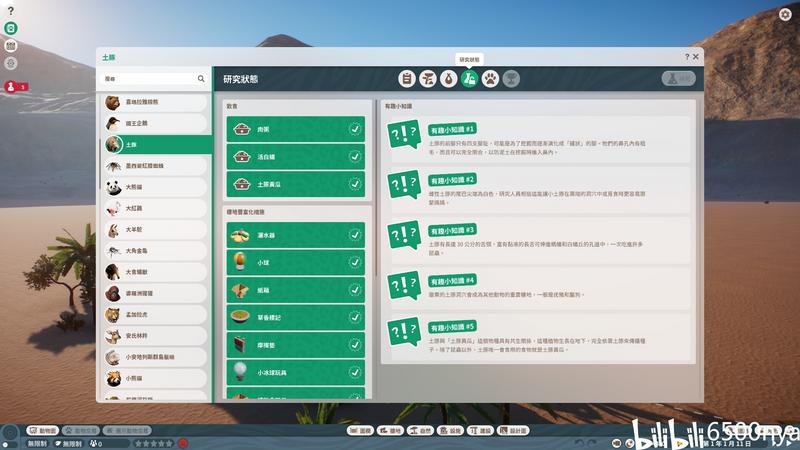This screenshot has height=450, width=800.
Task: Select 大食蟻獸 giant anteater in the list
Action: pyautogui.click(x=156, y=272)
